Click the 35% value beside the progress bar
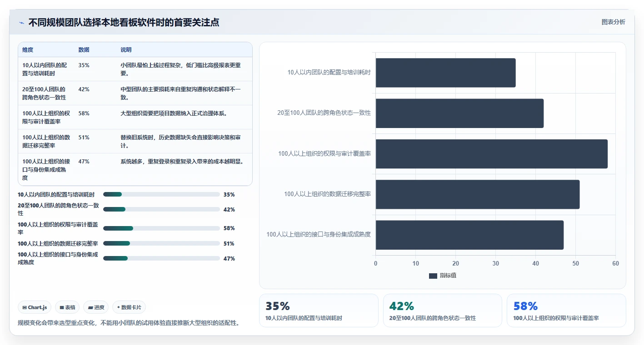The image size is (644, 345). click(x=229, y=194)
